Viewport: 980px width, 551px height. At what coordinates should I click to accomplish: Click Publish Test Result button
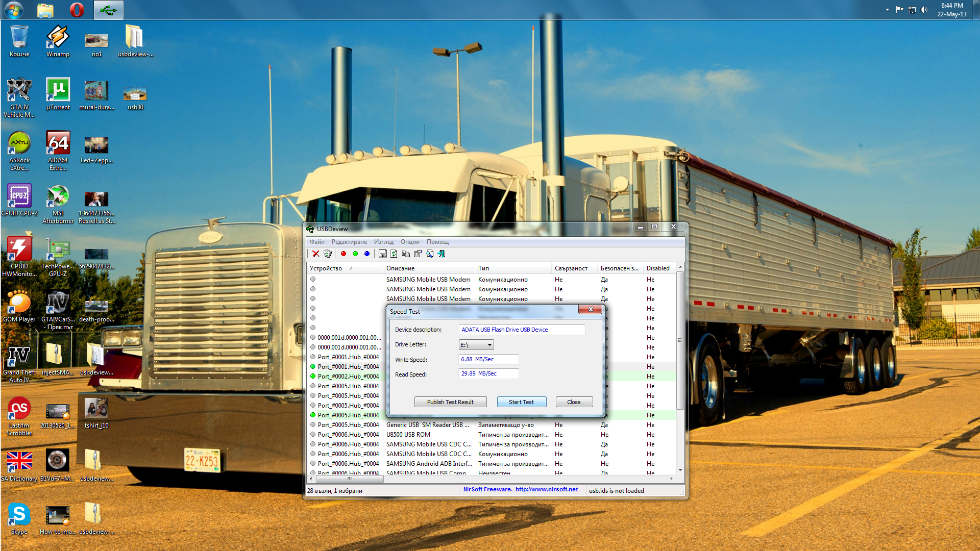pyautogui.click(x=450, y=402)
